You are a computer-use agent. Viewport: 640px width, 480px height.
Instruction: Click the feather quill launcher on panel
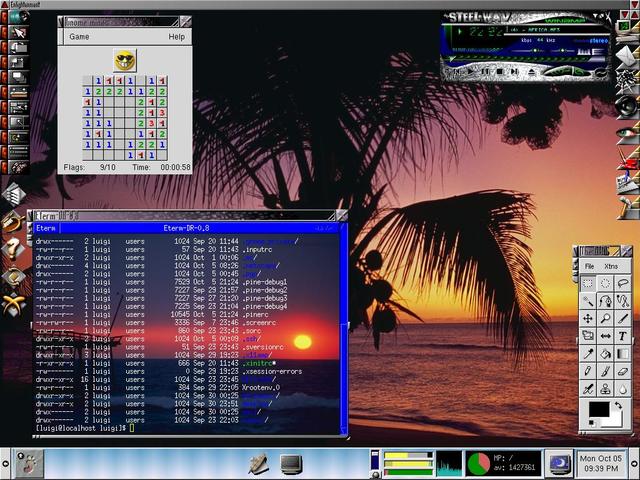click(x=259, y=464)
